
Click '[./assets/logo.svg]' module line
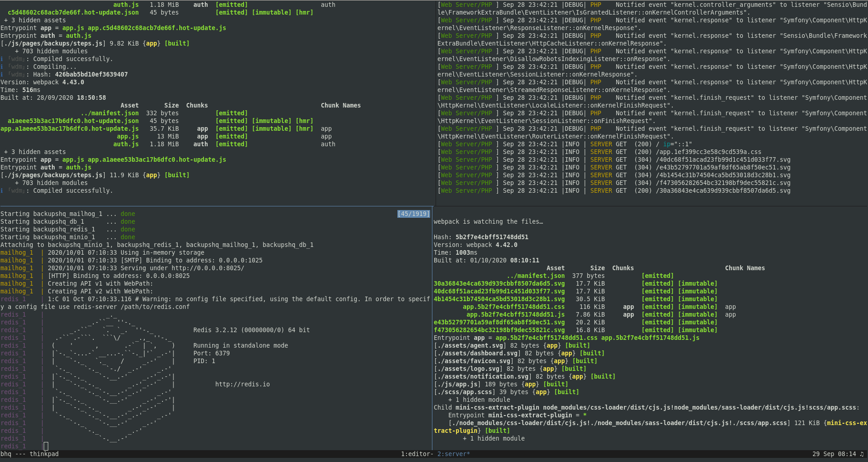510,369
